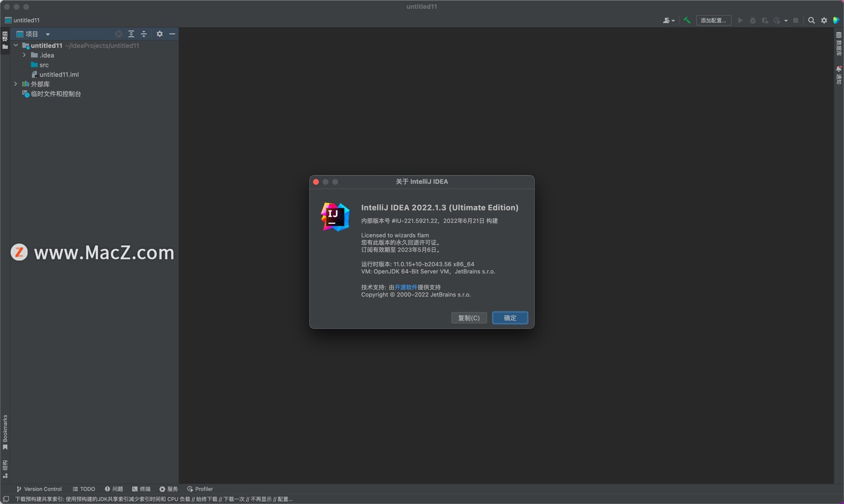Click the IntelliJ IDEA 2022.1.3 version heading
Image resolution: width=844 pixels, height=504 pixels.
pyautogui.click(x=440, y=207)
